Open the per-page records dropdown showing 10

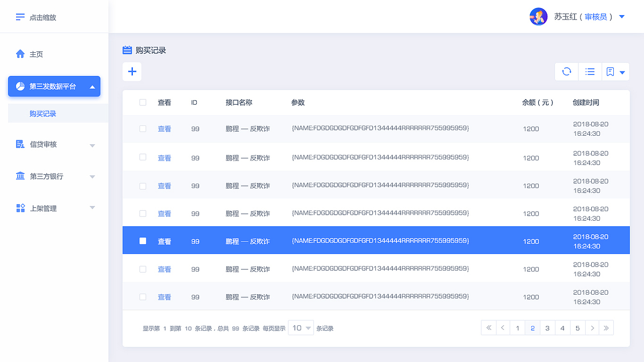point(300,327)
